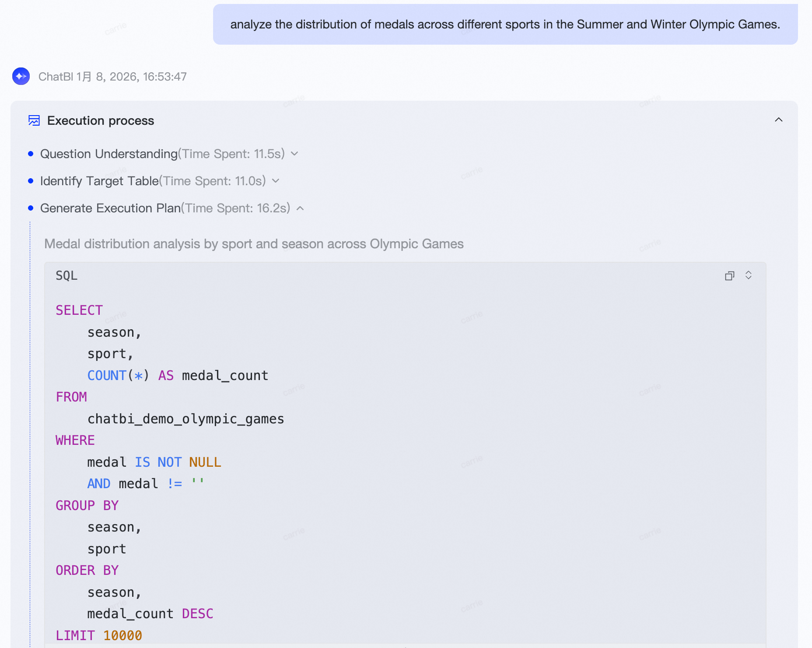The height and width of the screenshot is (648, 812).
Task: Click the Execution process chart icon
Action: coord(34,120)
